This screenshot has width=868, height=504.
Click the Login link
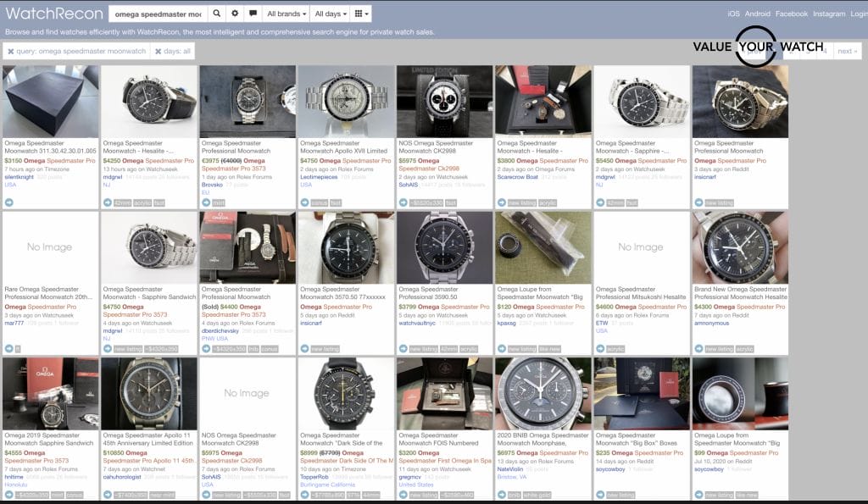tap(858, 14)
